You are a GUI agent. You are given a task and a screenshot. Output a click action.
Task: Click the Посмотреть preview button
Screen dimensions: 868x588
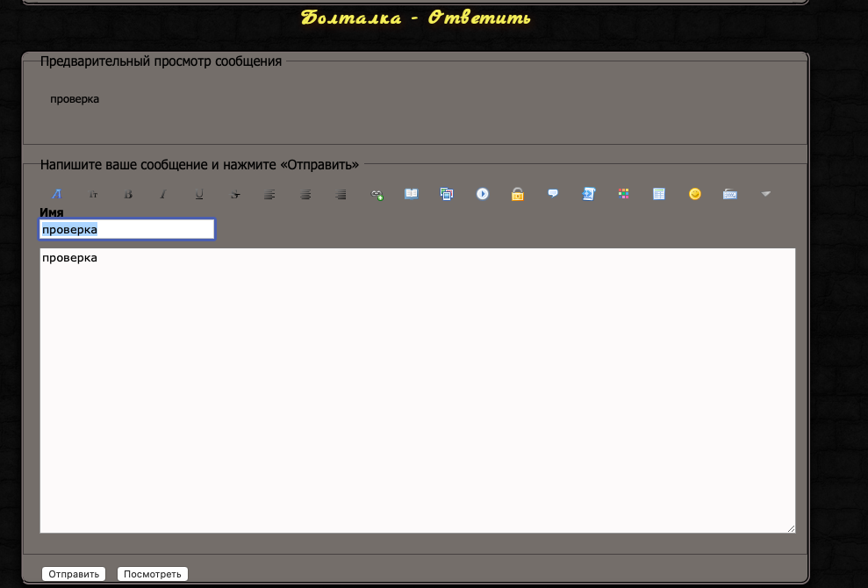click(x=152, y=574)
